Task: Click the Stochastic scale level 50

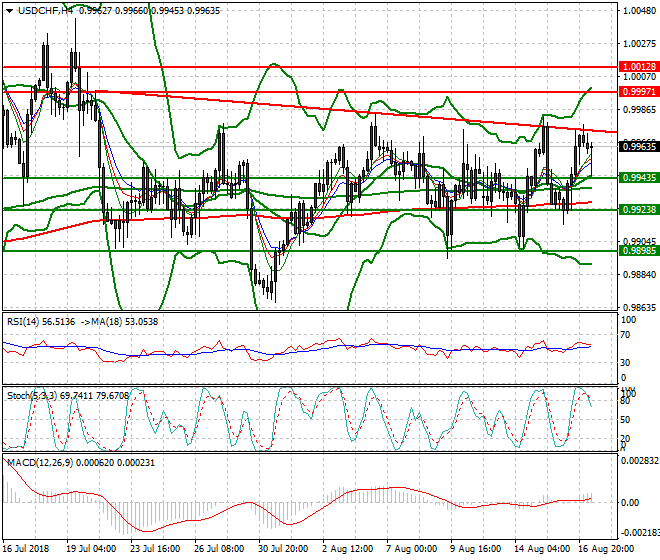Action: 625,420
